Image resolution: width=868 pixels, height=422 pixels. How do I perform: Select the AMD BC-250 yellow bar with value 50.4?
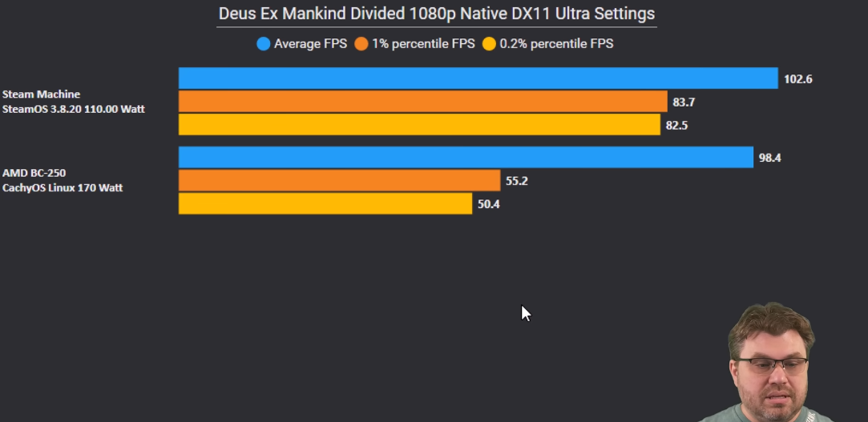coord(325,203)
